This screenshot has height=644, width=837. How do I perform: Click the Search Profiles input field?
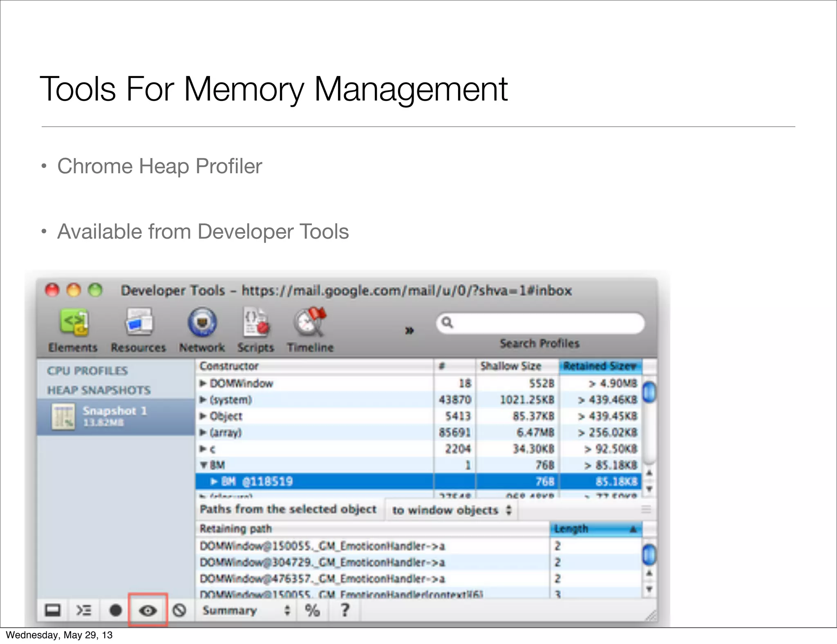click(x=540, y=323)
